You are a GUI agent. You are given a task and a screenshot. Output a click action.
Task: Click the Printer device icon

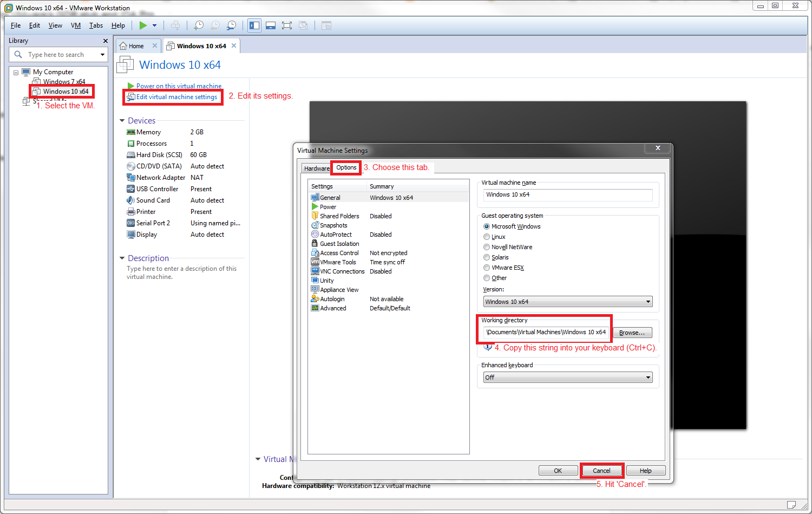tap(130, 212)
